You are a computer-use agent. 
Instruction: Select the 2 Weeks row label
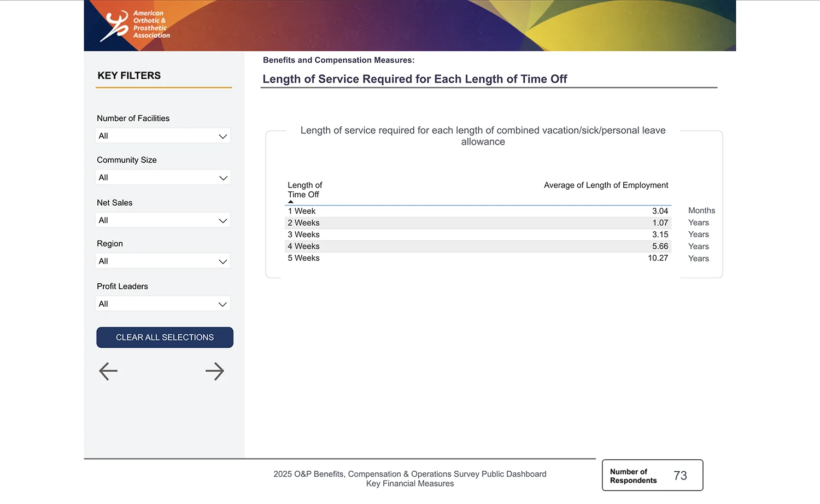coord(303,223)
